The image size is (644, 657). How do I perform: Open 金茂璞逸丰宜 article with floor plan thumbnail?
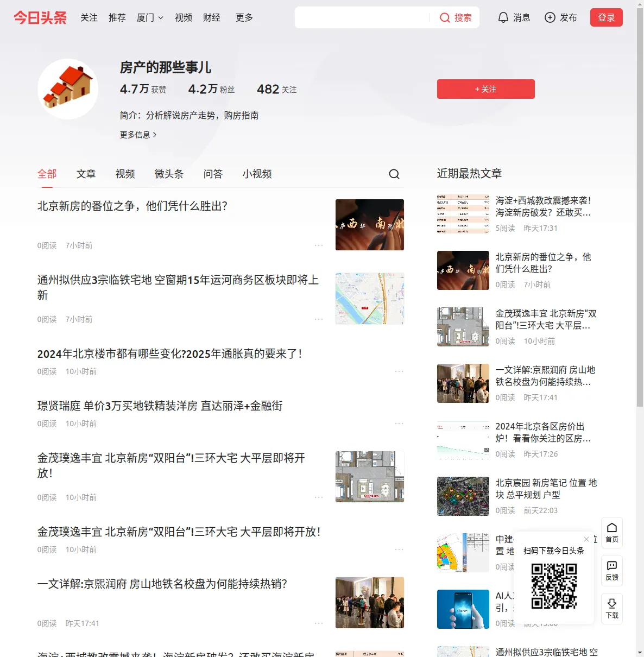(172, 466)
